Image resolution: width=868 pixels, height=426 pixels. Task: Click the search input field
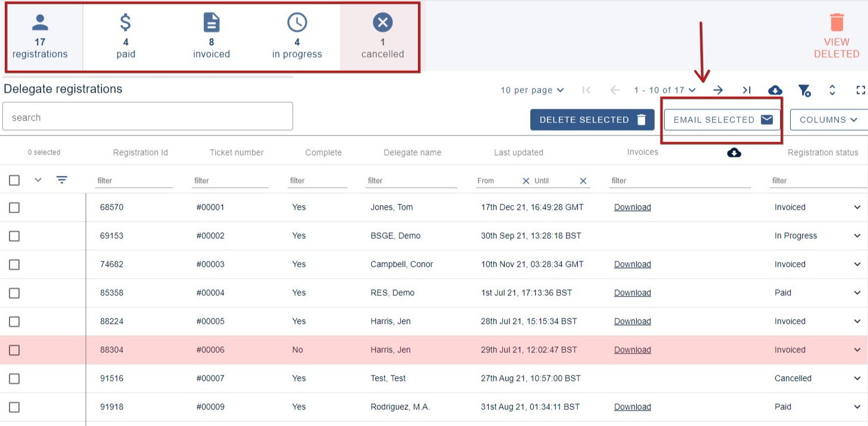(147, 116)
